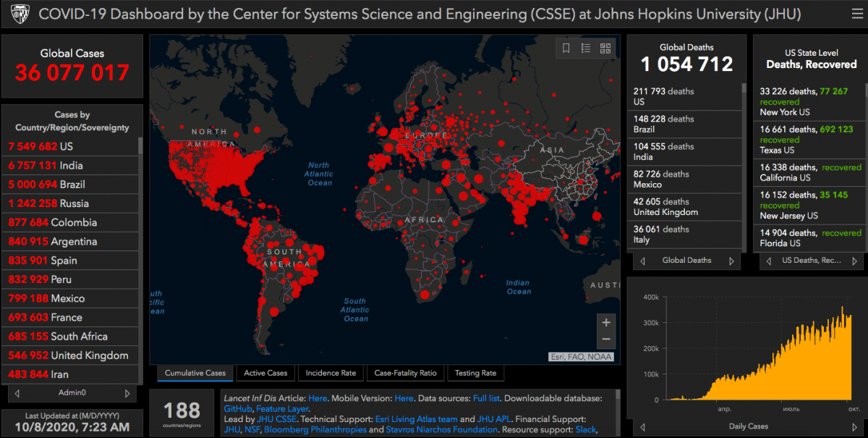The width and height of the screenshot is (868, 438).
Task: Select the "6 757 131 India" row
Action: [70, 165]
